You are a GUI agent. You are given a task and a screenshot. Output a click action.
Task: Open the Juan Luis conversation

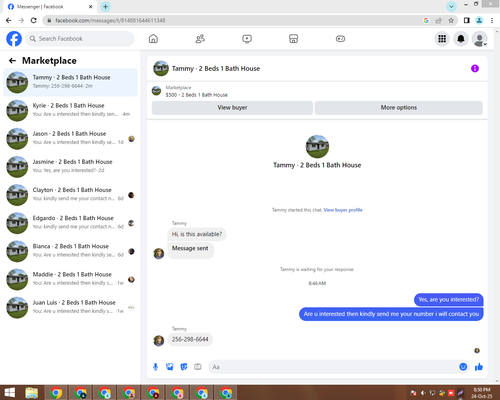click(70, 308)
